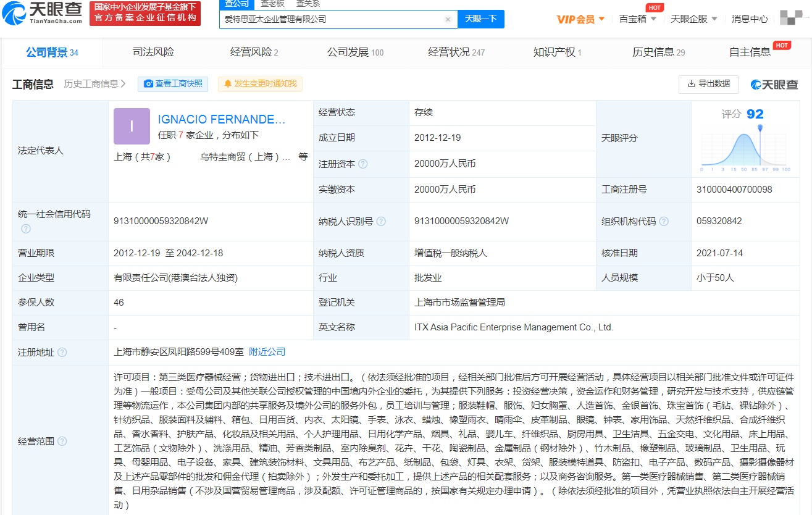Click the address 上海市静安区凤阳路599号409室
This screenshot has width=812, height=515.
coord(178,352)
